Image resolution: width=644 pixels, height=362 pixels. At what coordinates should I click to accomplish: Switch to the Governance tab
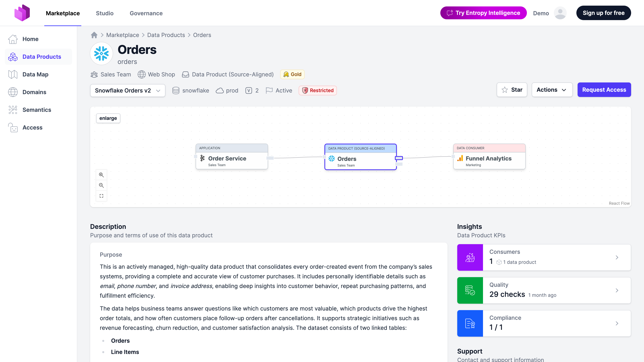click(x=146, y=13)
